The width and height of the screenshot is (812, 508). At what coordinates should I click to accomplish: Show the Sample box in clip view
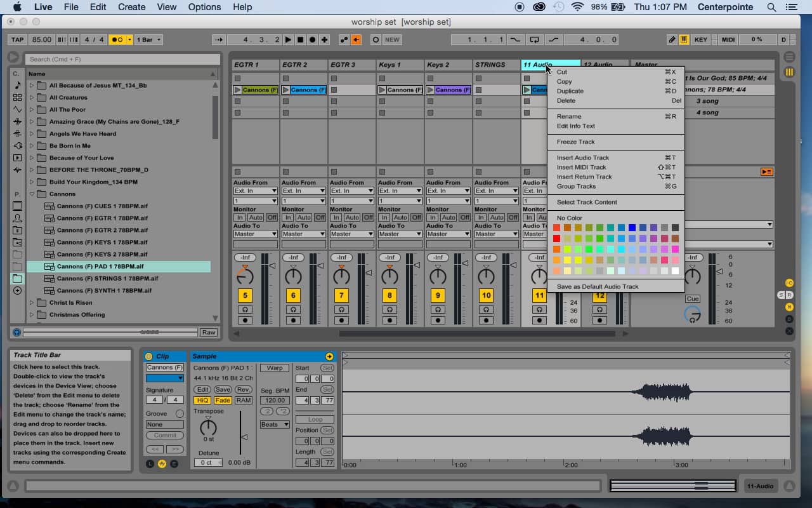click(x=162, y=465)
